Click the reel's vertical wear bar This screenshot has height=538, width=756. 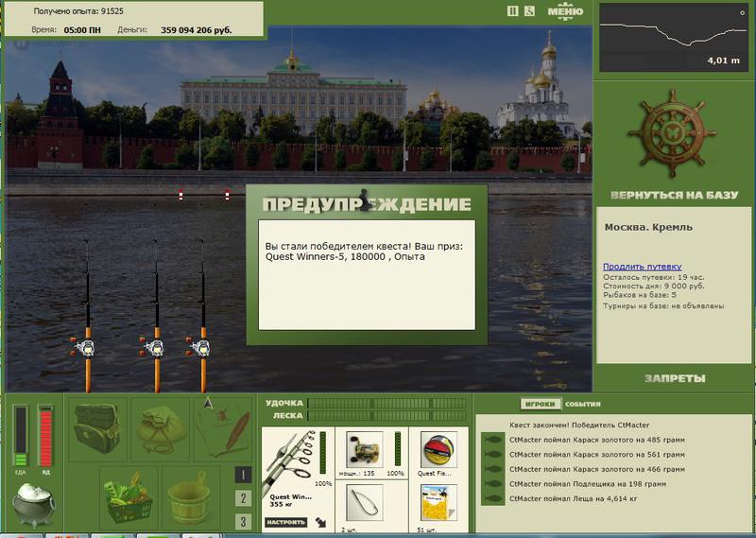tap(398, 449)
